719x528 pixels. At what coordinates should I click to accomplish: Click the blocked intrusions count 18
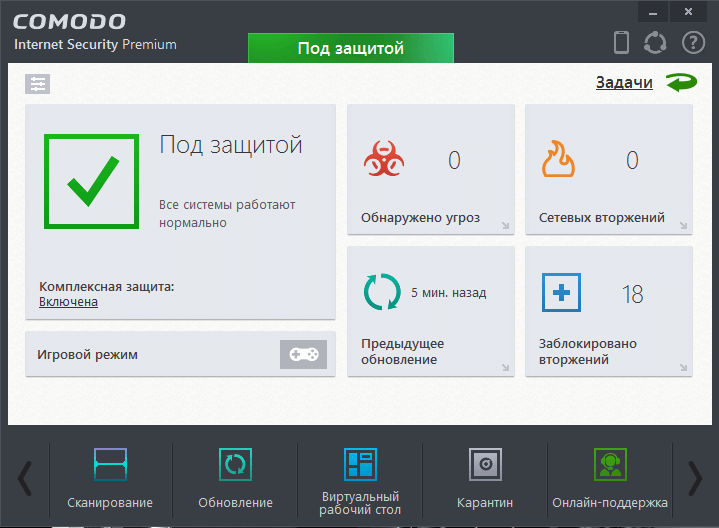[x=632, y=294]
